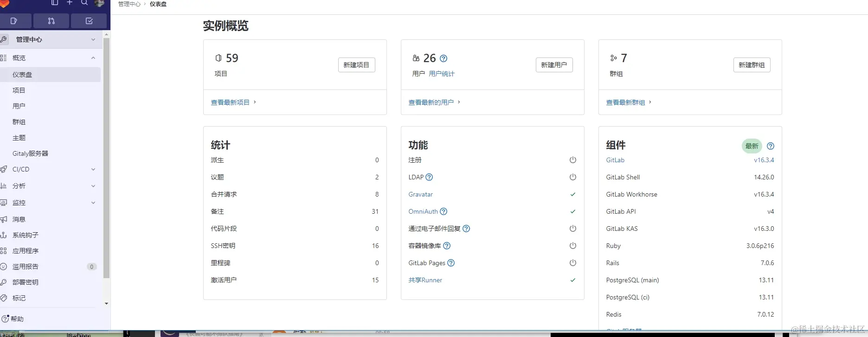This screenshot has height=337, width=868.
Task: Open search with the magnifier icon
Action: point(84,3)
